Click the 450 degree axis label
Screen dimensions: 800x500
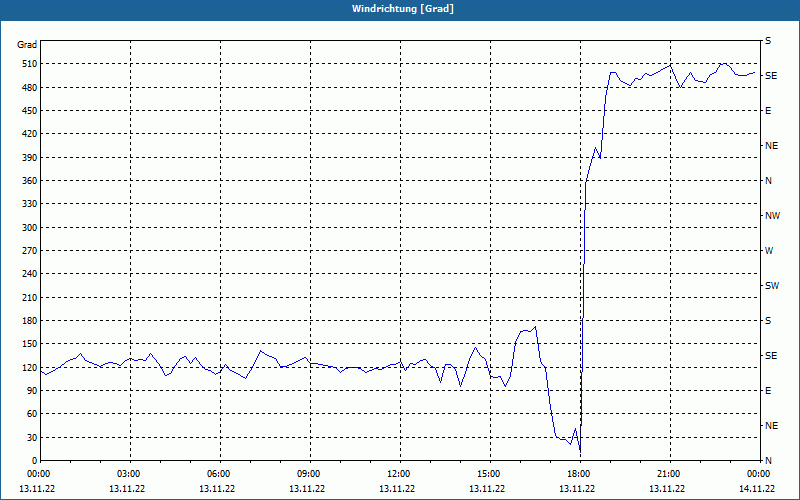30,111
